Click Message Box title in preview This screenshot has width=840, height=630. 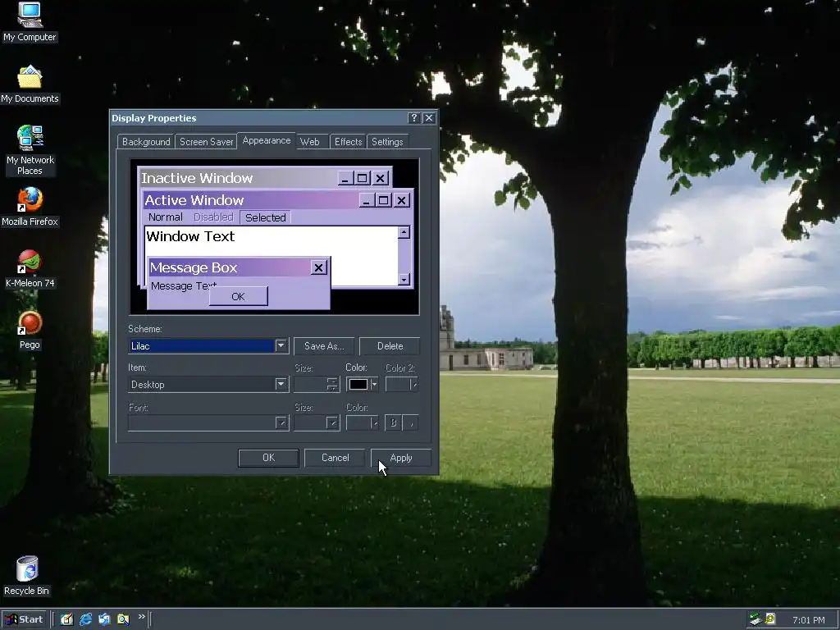(194, 267)
